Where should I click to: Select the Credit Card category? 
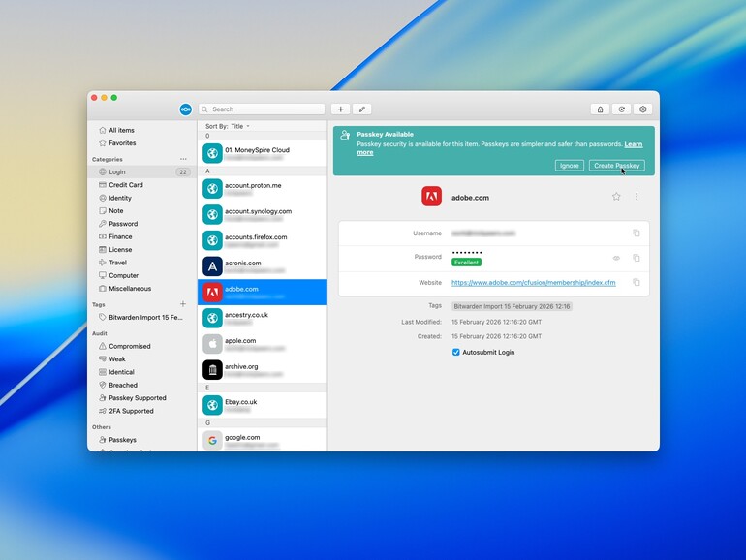(141, 185)
